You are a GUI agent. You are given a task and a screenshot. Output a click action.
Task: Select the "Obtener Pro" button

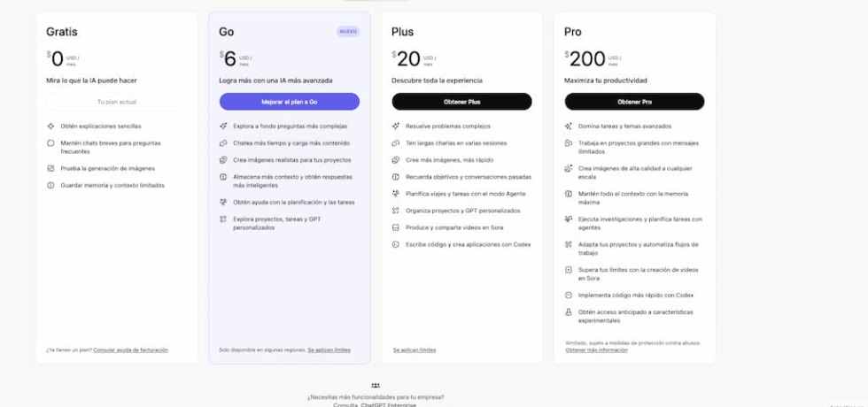pos(634,102)
